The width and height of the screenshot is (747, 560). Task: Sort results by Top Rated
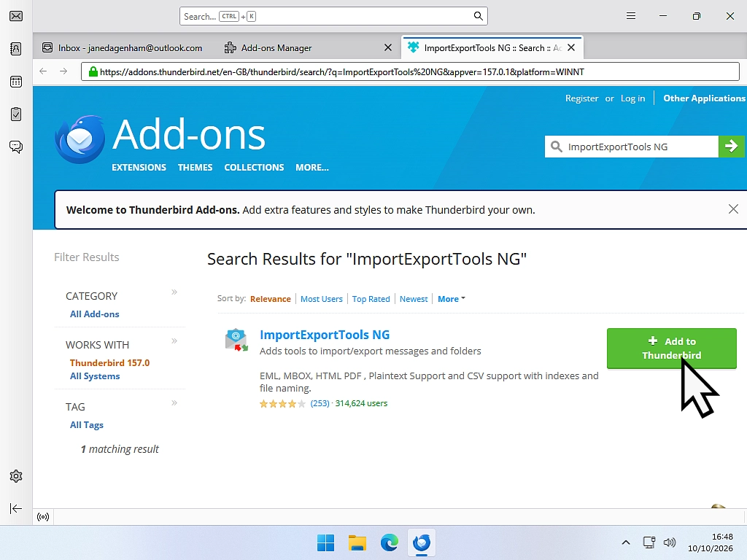pos(371,299)
